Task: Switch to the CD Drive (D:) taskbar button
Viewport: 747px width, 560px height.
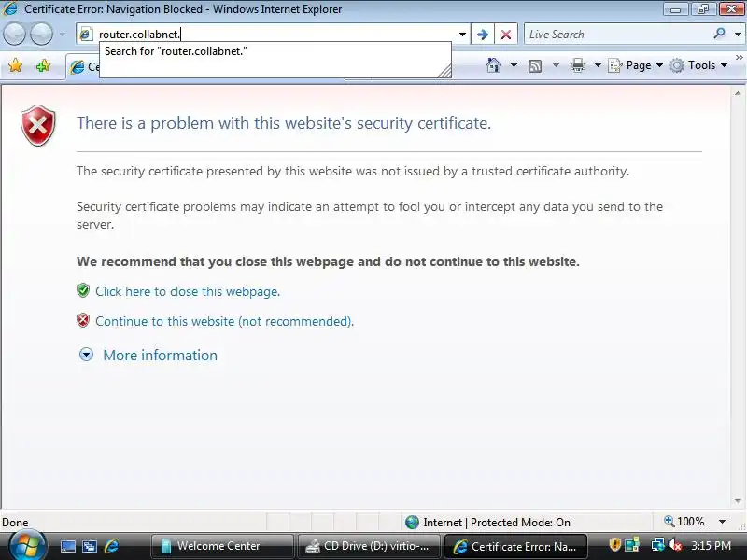Action: coord(369,546)
